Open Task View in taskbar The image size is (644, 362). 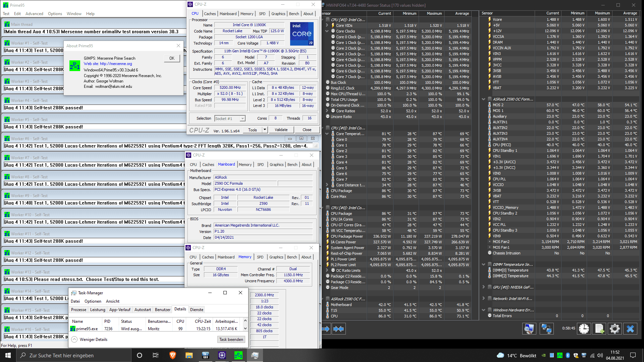[x=156, y=355]
